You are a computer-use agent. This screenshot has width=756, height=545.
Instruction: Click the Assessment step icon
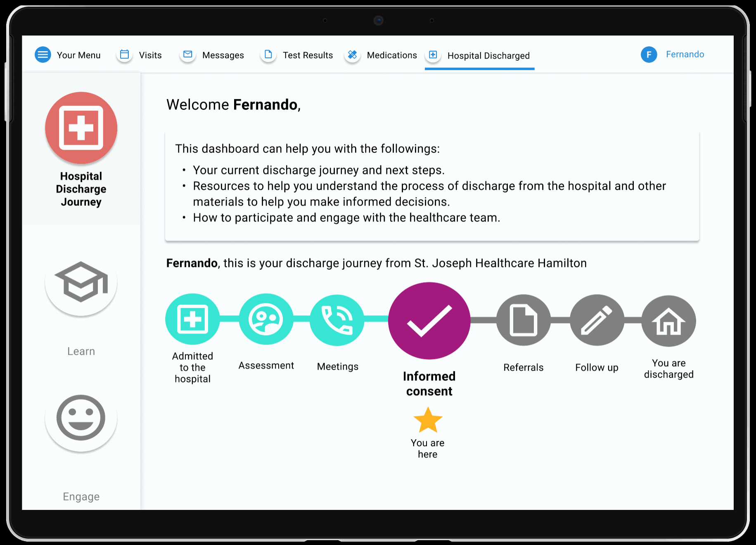coord(266,319)
